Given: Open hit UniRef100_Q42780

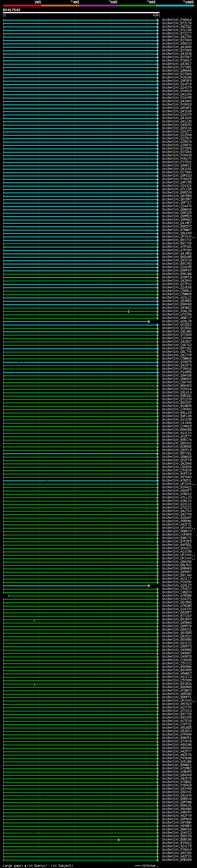Looking at the screenshot, I should click(177, 37).
